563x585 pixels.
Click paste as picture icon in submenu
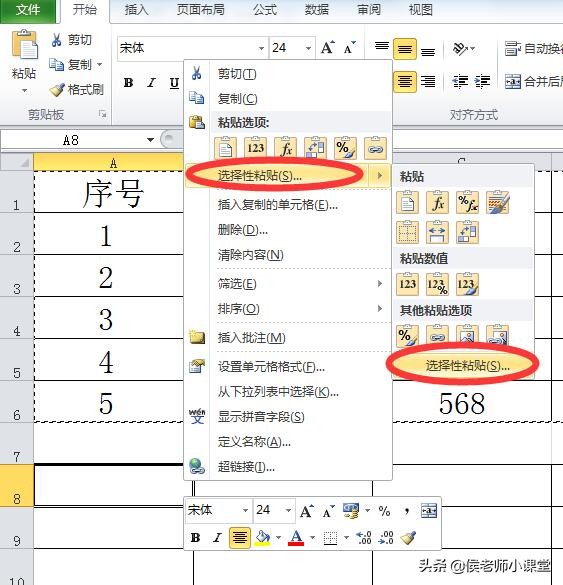point(467,335)
